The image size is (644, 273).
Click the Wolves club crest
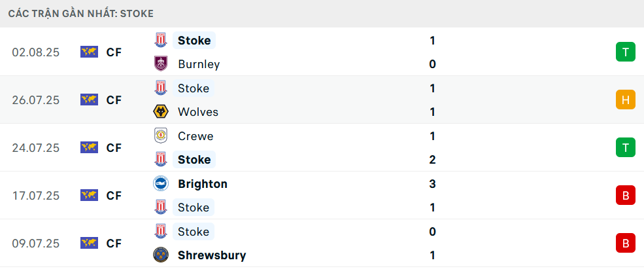[x=160, y=112]
